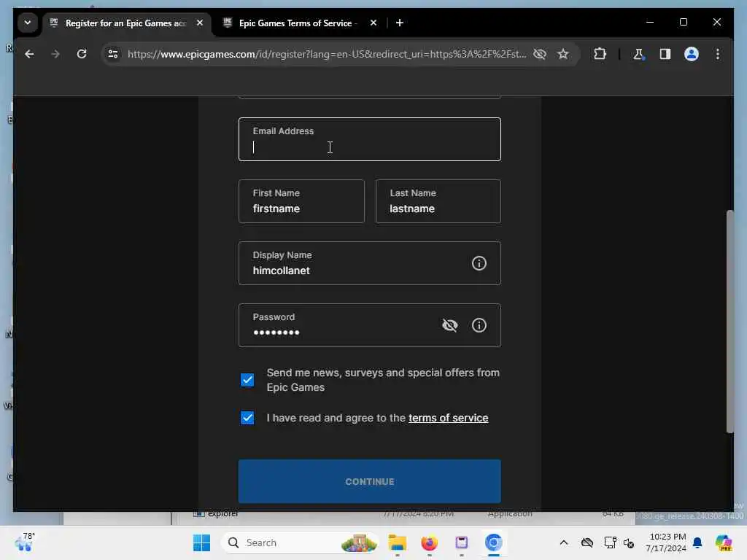Open the purple app icon on taskbar
The width and height of the screenshot is (747, 560).
point(462,542)
